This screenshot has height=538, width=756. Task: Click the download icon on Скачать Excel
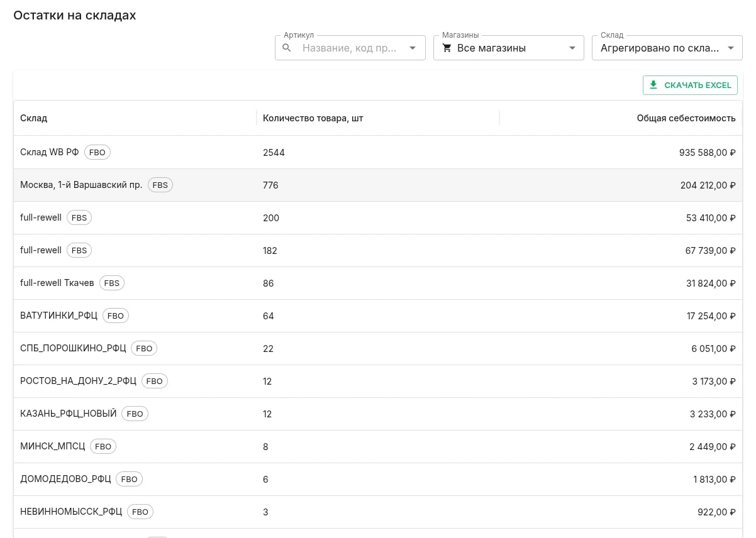point(653,85)
